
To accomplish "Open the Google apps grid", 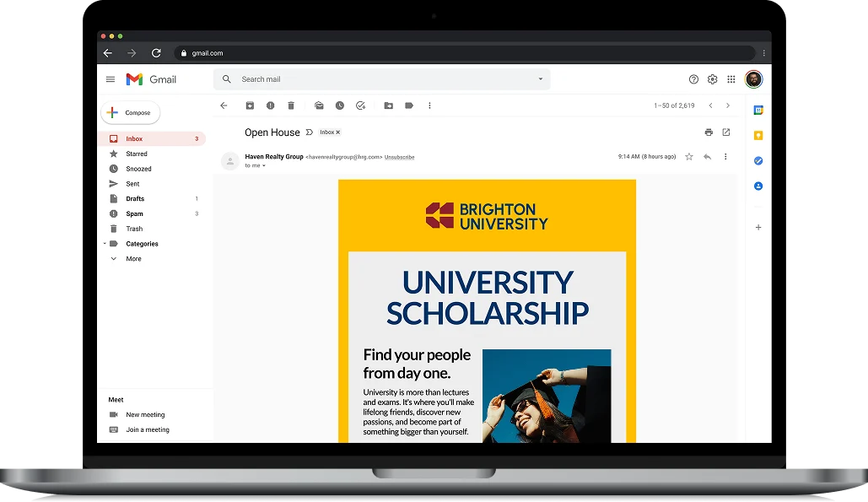I will point(731,79).
